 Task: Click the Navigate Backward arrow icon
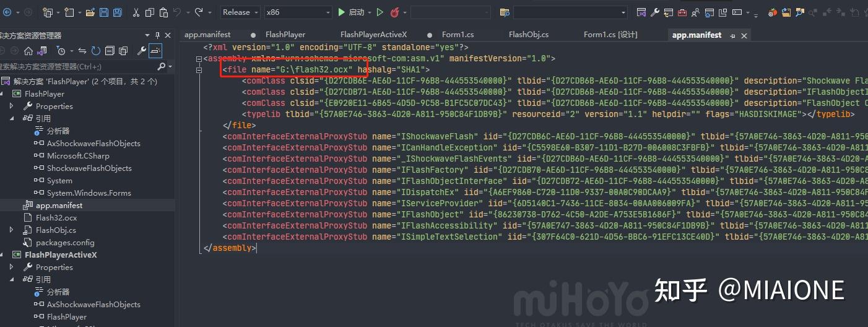(x=7, y=12)
